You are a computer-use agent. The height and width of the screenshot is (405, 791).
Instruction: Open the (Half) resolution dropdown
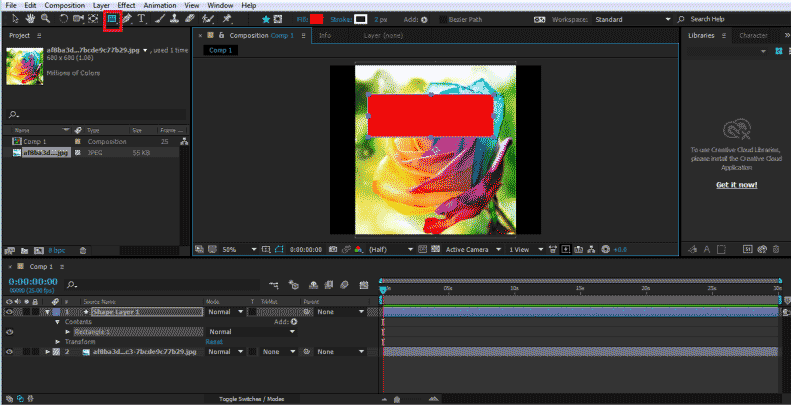390,249
